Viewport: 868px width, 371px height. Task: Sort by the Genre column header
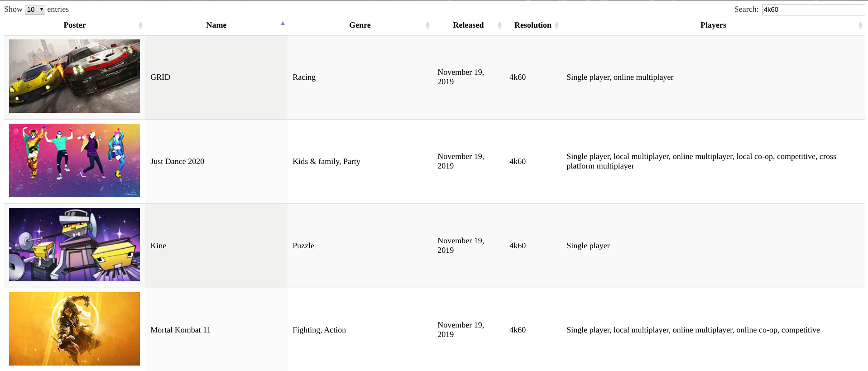click(x=360, y=25)
